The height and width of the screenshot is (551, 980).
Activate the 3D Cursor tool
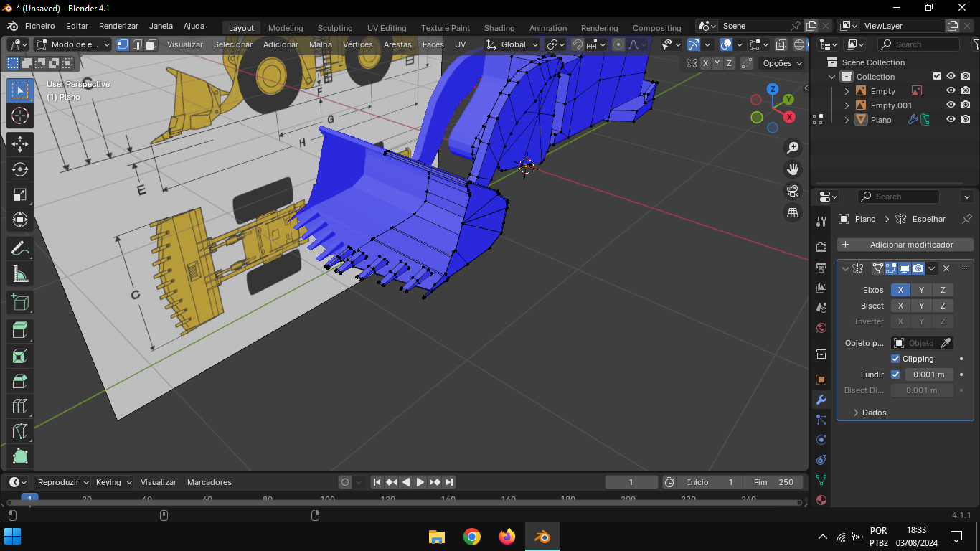[20, 116]
